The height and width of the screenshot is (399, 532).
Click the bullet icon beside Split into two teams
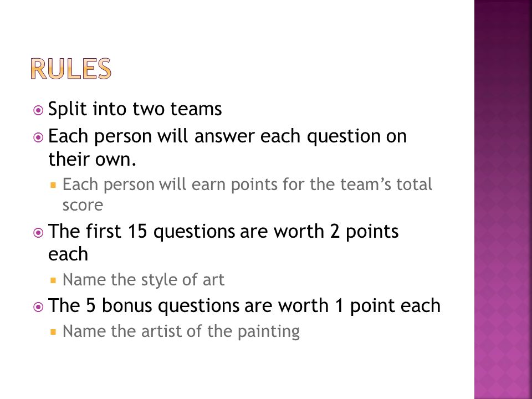38,110
